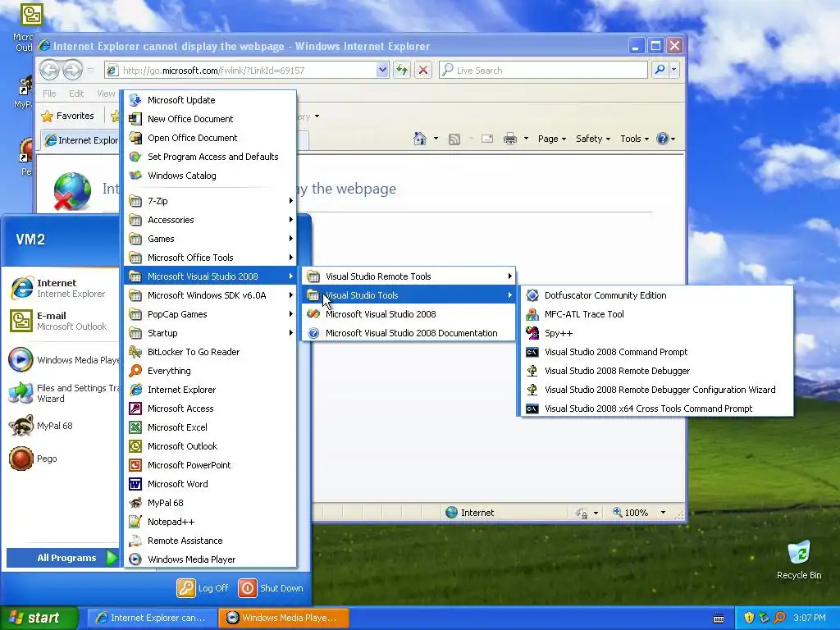The image size is (840, 630).
Task: Click the IE search magnifier button
Action: coord(660,71)
